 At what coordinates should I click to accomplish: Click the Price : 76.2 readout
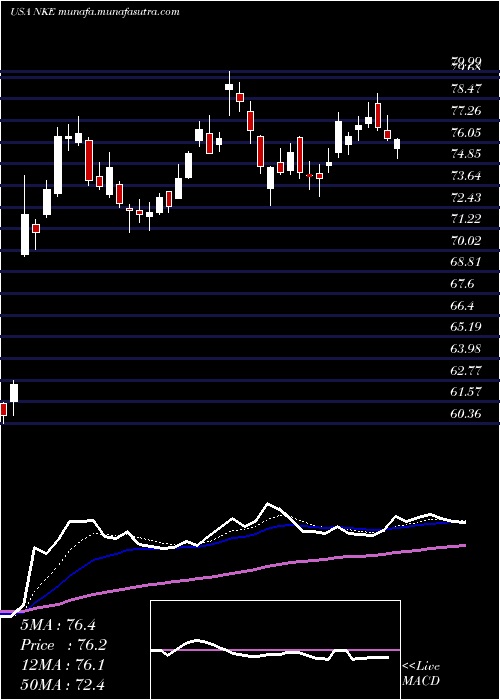pos(63,645)
